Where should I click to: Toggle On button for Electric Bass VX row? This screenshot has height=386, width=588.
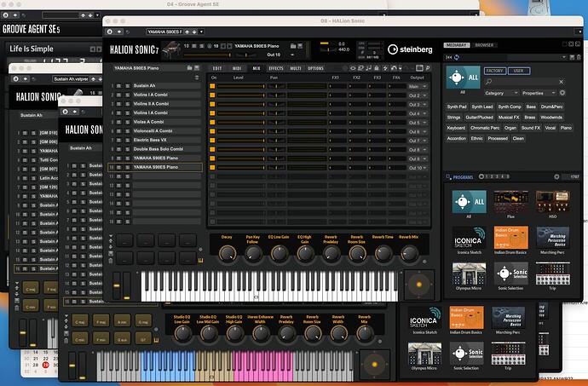212,141
